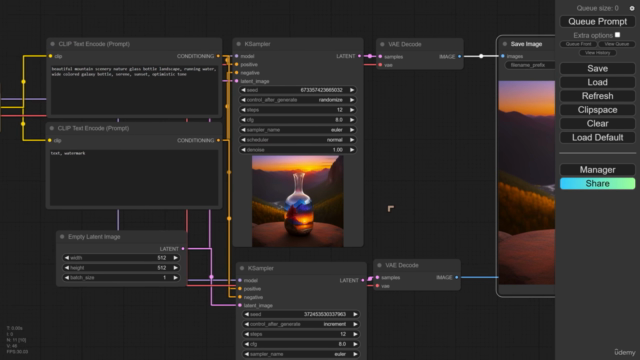Click the mountain scenery prompt text box
The image size is (640, 360).
click(134, 89)
